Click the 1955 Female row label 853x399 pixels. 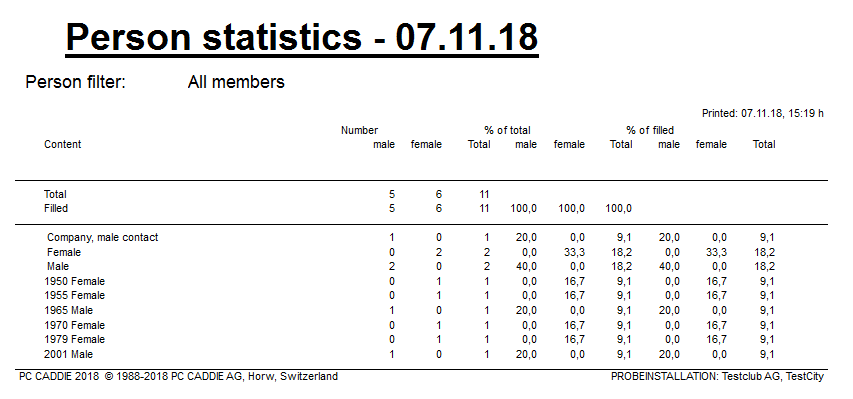pyautogui.click(x=75, y=296)
